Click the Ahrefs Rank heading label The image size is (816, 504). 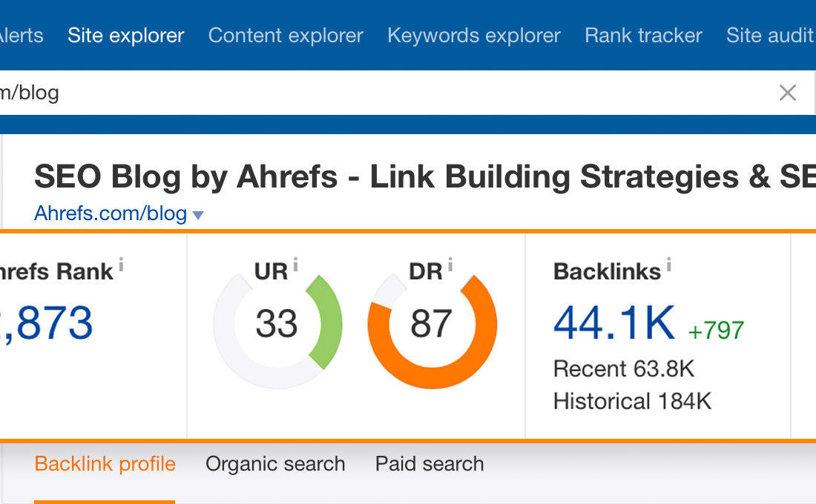tap(56, 271)
